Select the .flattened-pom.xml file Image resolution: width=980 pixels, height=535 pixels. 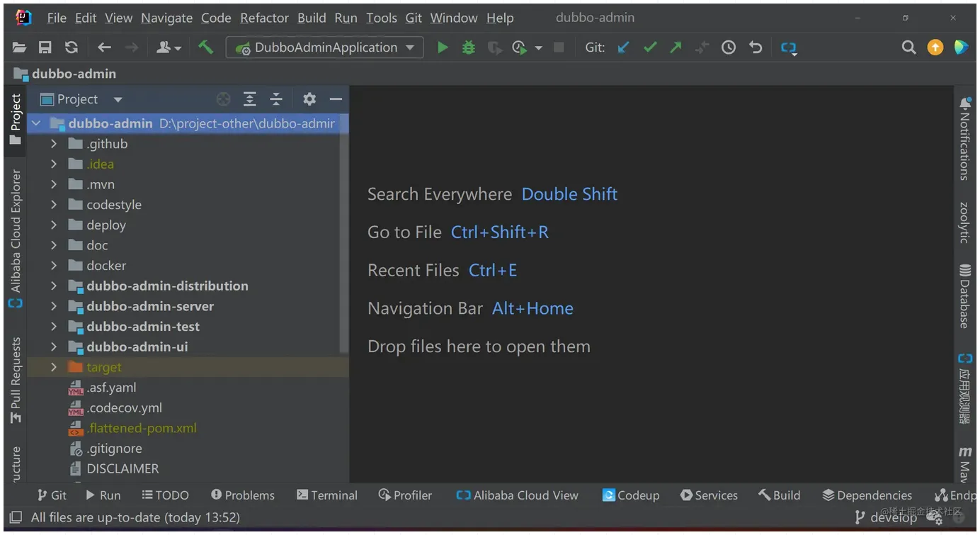coord(133,428)
